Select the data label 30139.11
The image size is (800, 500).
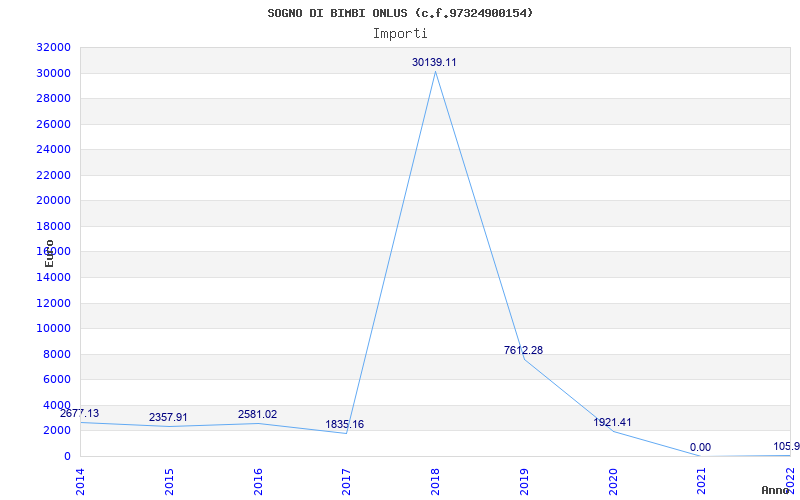434,63
